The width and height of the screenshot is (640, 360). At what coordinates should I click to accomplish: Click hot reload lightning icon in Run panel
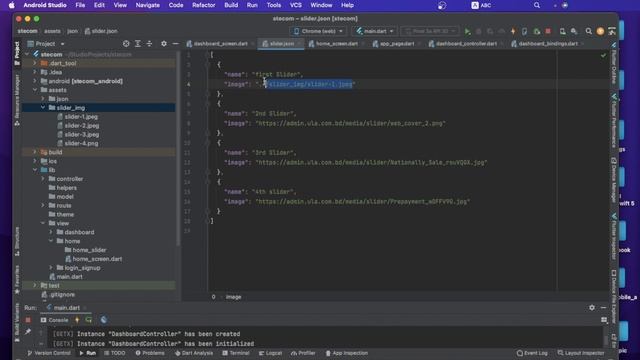click(77, 320)
